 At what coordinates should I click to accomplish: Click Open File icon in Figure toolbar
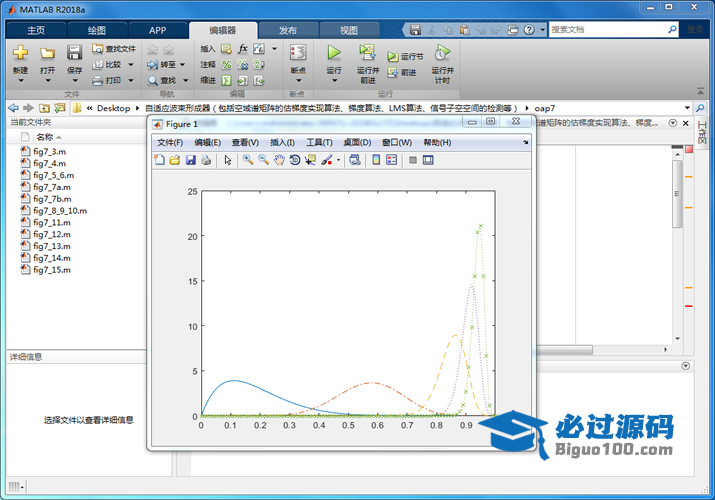[x=175, y=160]
